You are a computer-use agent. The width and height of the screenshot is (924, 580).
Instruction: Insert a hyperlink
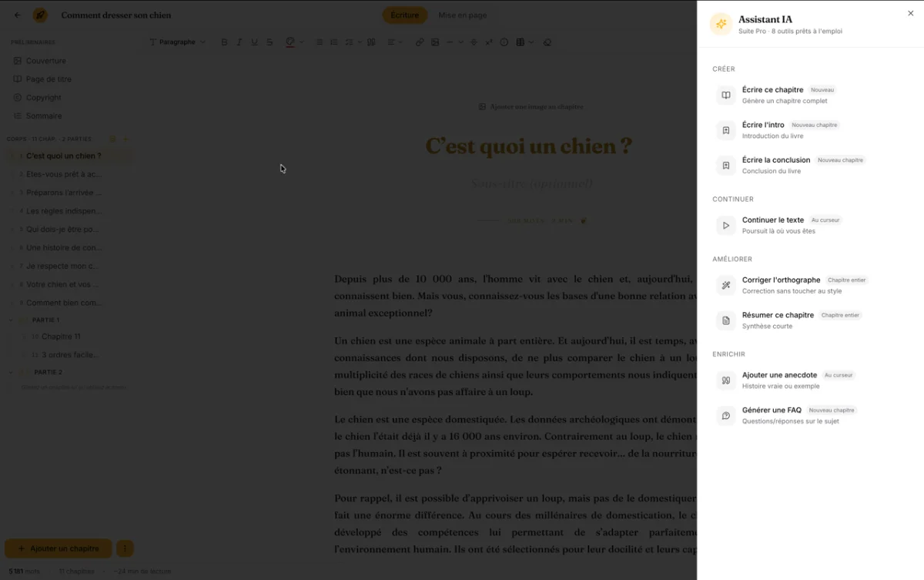pyautogui.click(x=420, y=42)
